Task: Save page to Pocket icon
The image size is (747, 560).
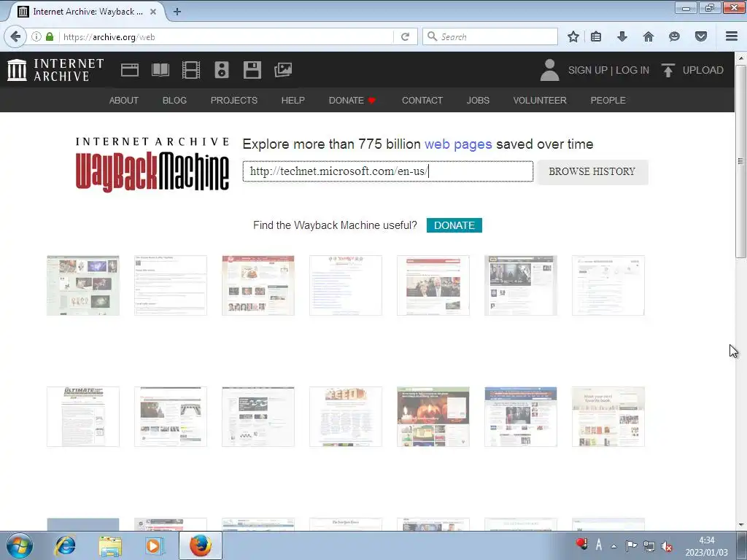Action: pos(701,36)
